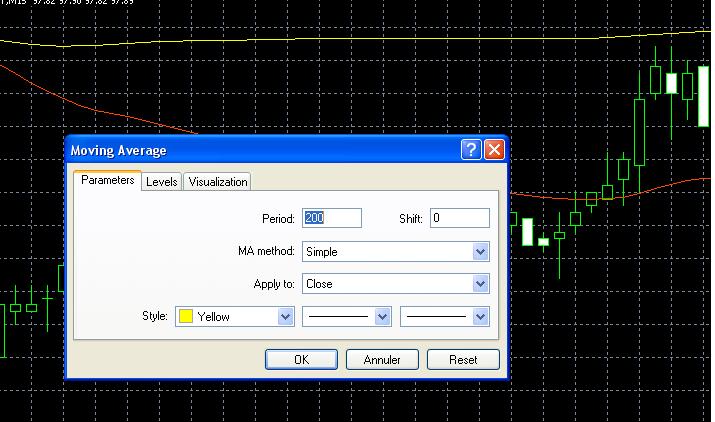The image size is (715, 422).
Task: Click the Reset button
Action: [x=463, y=360]
